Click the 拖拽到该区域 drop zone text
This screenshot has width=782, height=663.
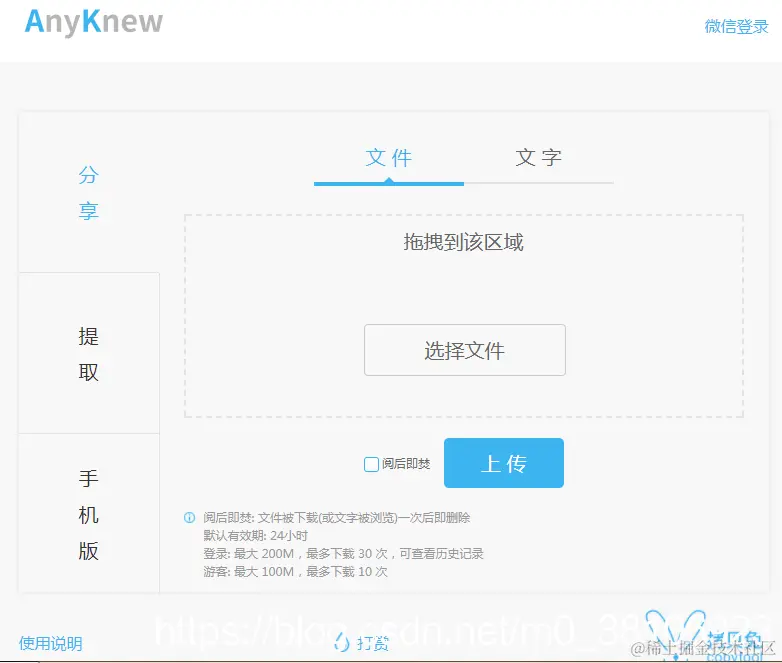click(x=464, y=242)
